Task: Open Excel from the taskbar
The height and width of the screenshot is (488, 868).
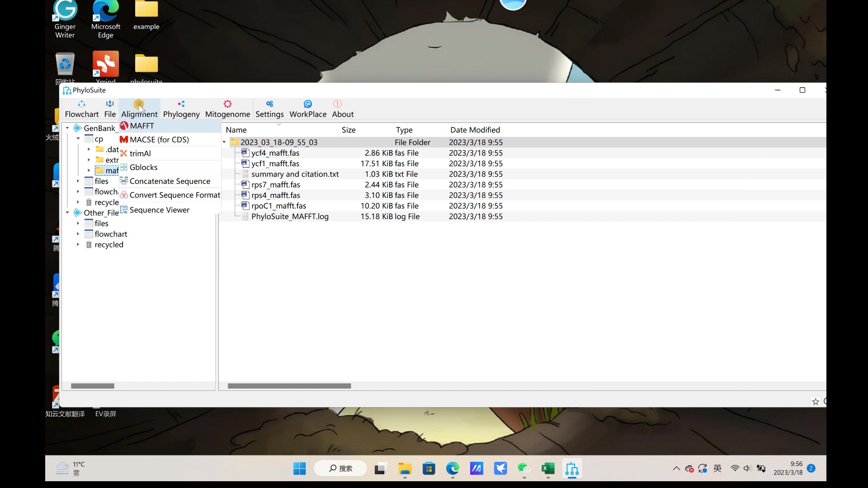Action: (547, 469)
